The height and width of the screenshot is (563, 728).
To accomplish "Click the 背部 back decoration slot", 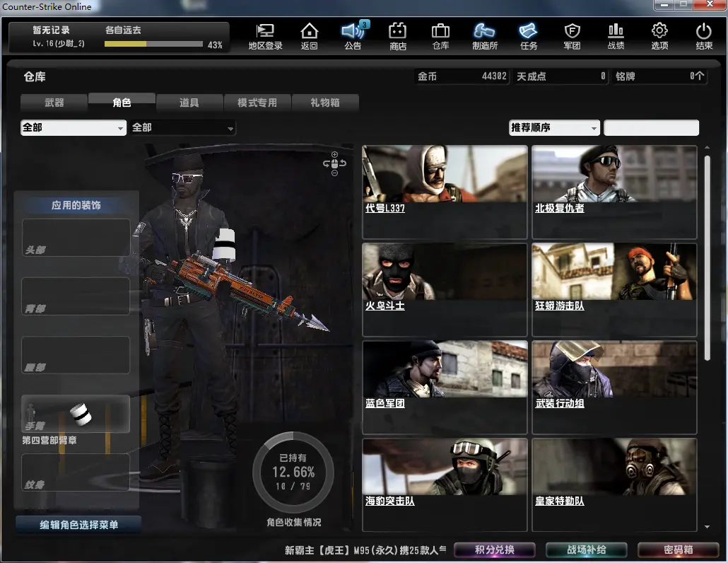I will pos(76,296).
